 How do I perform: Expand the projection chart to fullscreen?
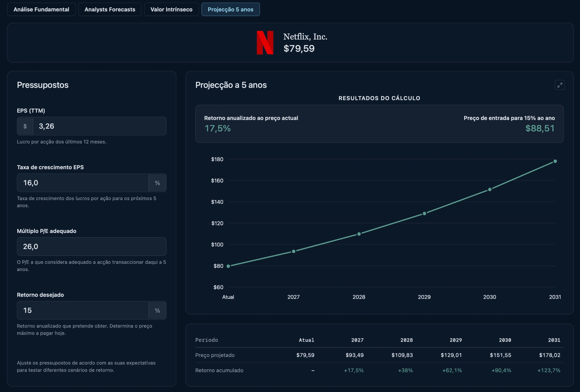click(560, 85)
